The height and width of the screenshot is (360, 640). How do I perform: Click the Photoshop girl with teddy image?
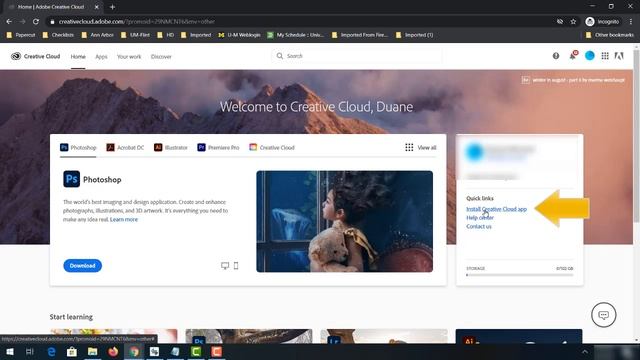click(344, 221)
